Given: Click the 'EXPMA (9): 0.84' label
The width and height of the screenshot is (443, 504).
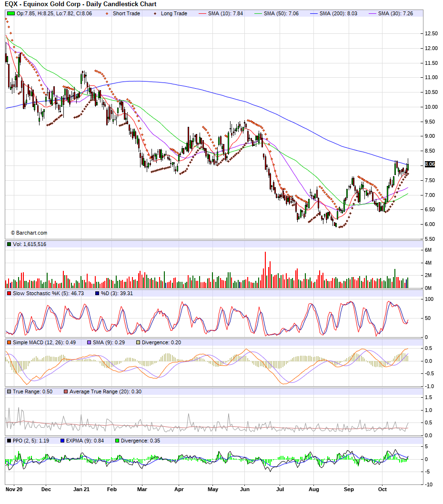Looking at the screenshot, I should pos(85,441).
